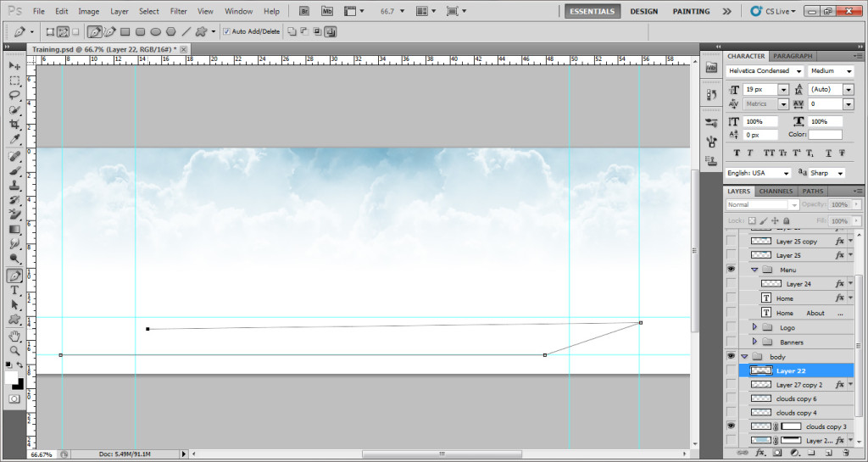This screenshot has width=868, height=462.
Task: Select the Lasso tool
Action: 14,95
